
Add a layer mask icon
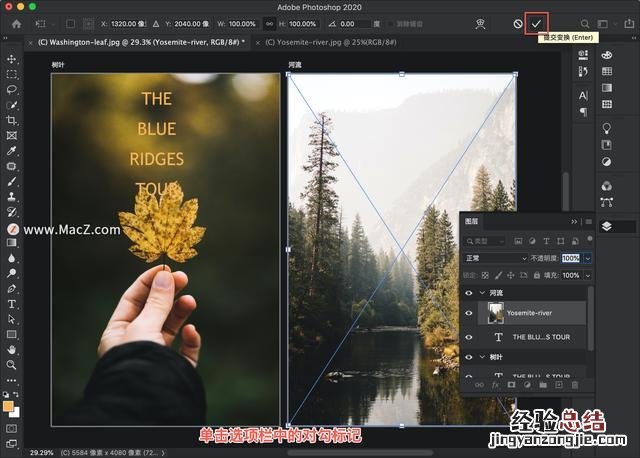pyautogui.click(x=511, y=385)
